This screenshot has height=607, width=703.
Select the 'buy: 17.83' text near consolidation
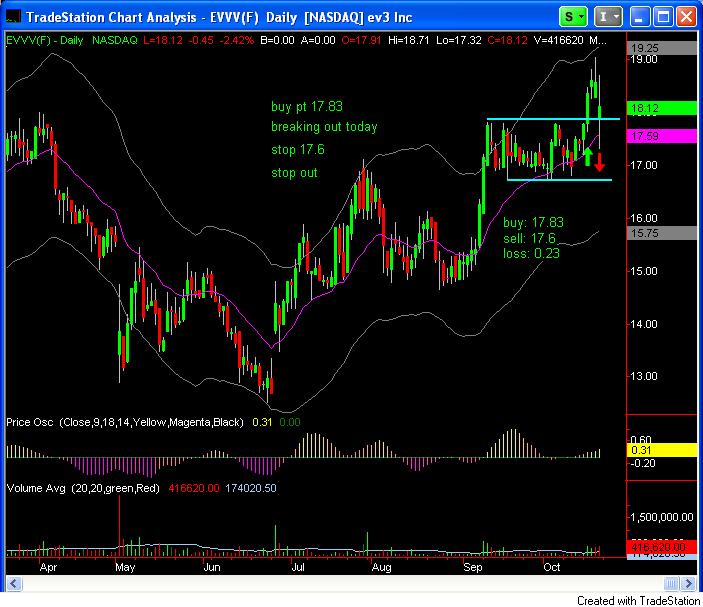point(533,222)
